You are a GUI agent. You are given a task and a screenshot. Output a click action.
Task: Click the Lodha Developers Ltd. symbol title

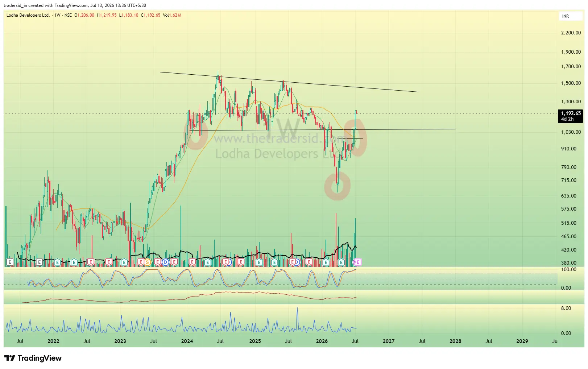28,15
